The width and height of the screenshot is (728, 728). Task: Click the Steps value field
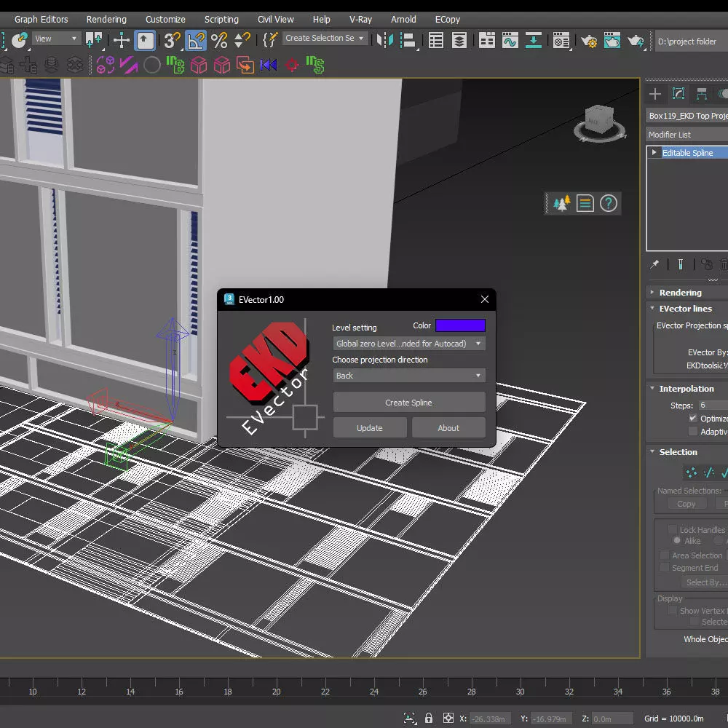coord(713,405)
